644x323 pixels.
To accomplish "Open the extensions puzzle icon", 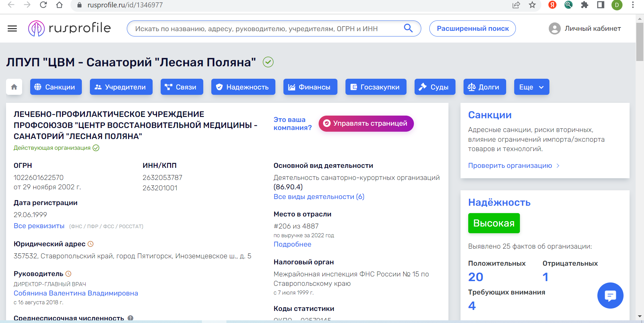I will click(585, 5).
